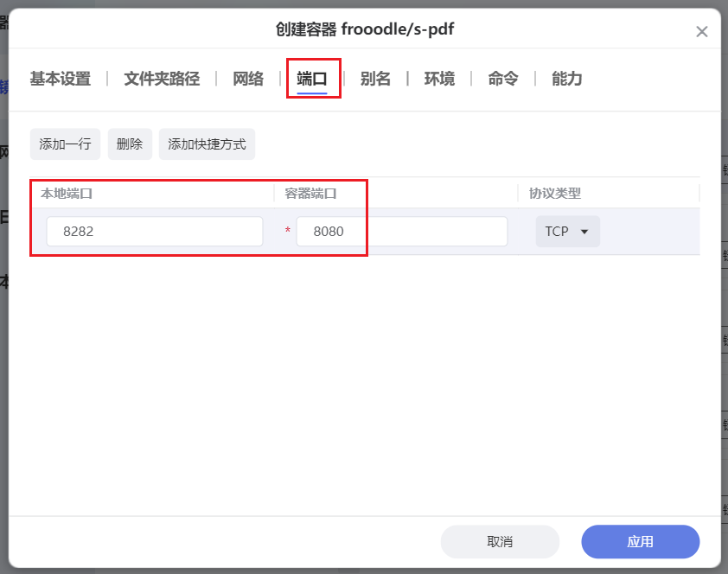Go to the 命令 tab

pyautogui.click(x=503, y=79)
